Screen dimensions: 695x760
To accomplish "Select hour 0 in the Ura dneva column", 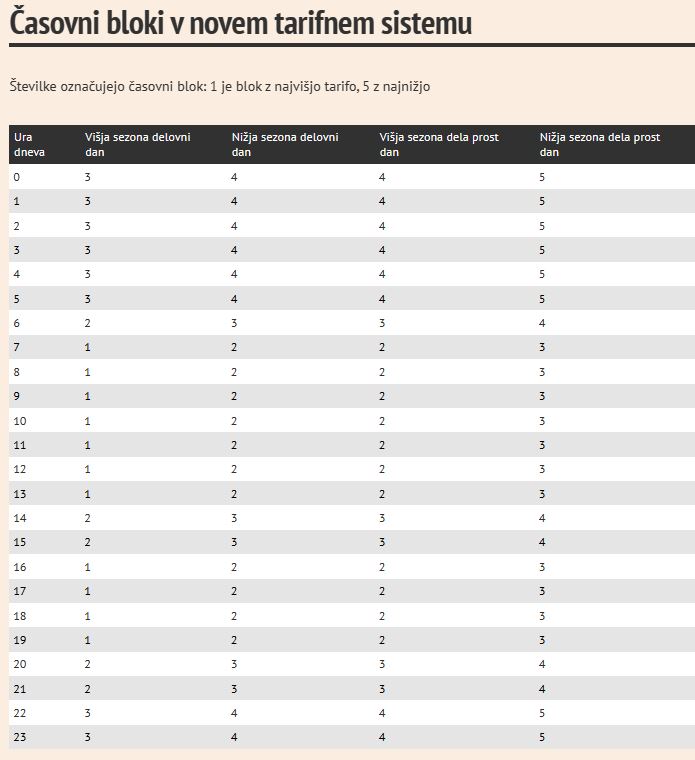I will point(17,177).
